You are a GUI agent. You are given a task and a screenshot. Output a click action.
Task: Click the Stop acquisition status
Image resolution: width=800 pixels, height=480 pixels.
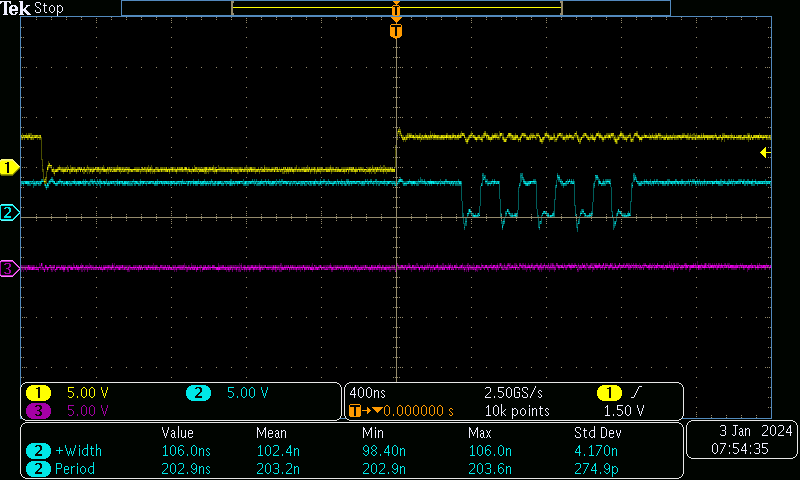49,8
